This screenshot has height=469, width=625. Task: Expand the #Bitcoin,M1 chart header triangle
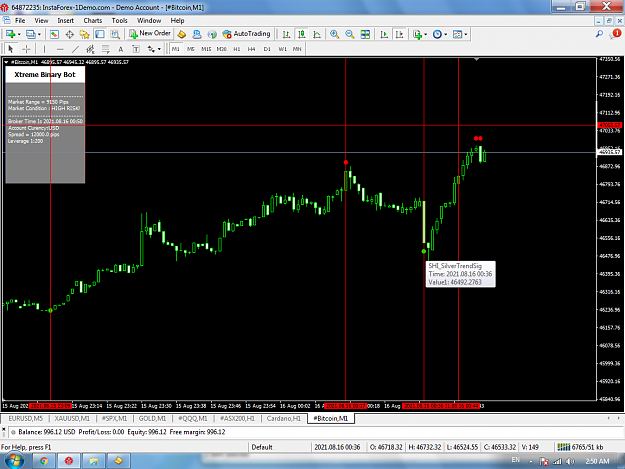pyautogui.click(x=6, y=62)
